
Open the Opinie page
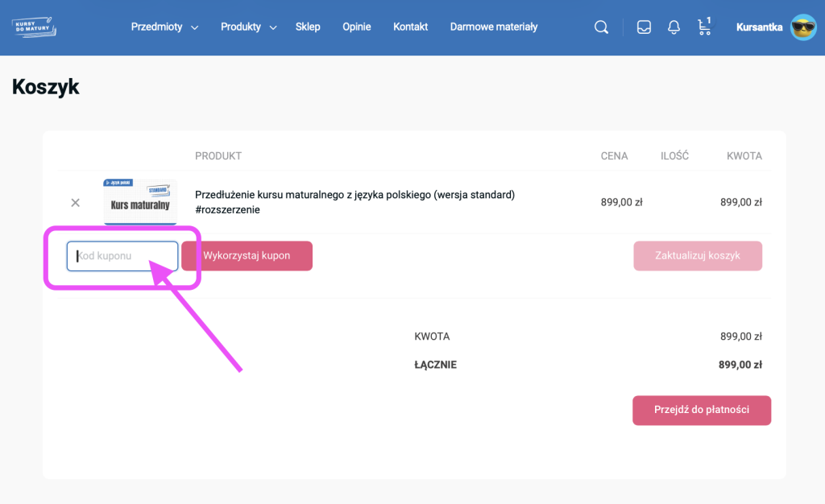[x=356, y=27]
